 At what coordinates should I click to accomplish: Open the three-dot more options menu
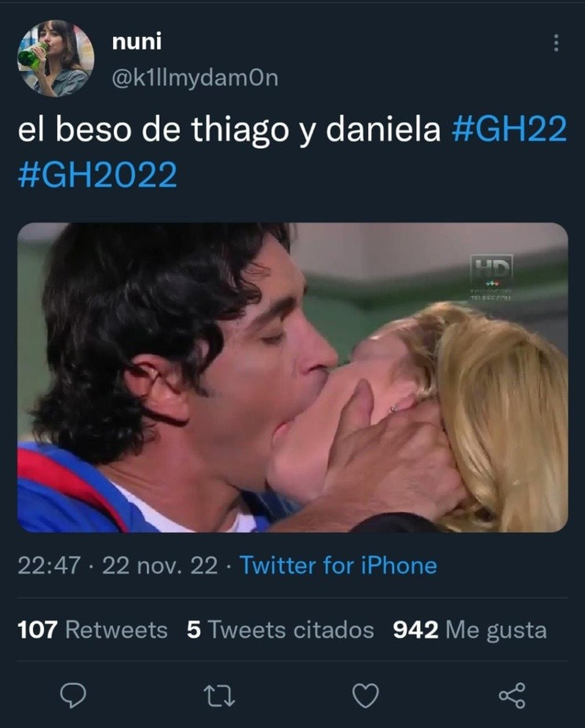pyautogui.click(x=556, y=43)
